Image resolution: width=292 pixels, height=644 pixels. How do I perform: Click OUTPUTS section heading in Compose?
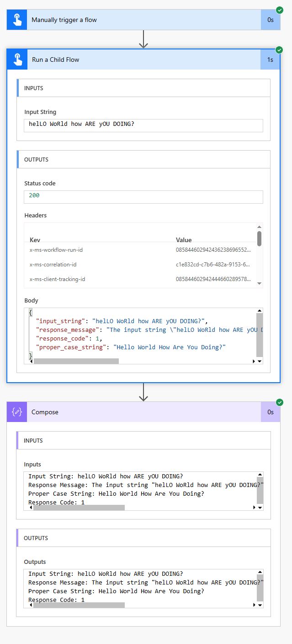(36, 538)
